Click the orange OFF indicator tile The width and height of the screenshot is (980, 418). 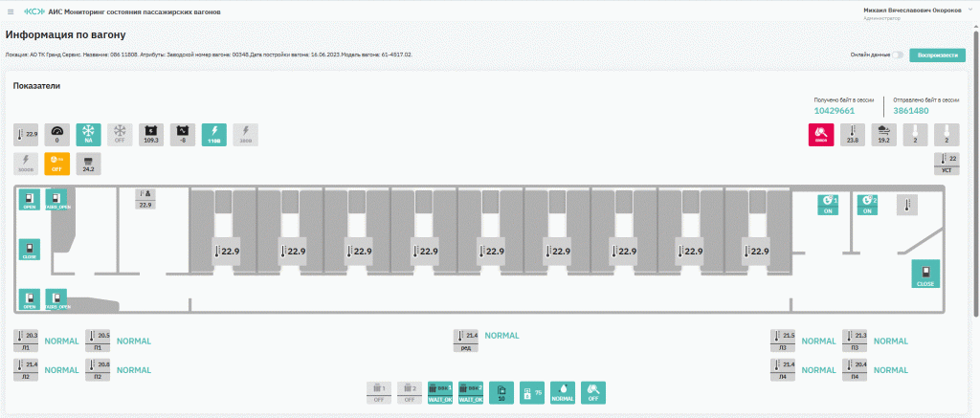point(57,164)
